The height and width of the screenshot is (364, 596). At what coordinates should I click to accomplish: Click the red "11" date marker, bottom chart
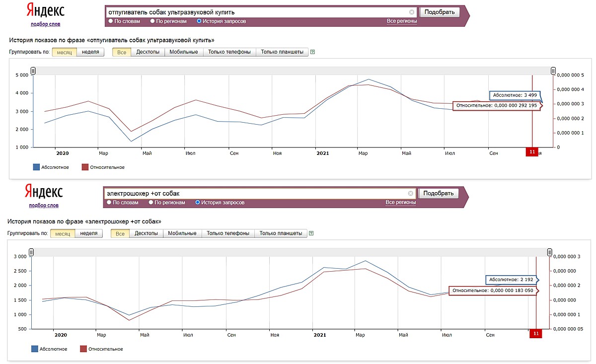tap(536, 333)
